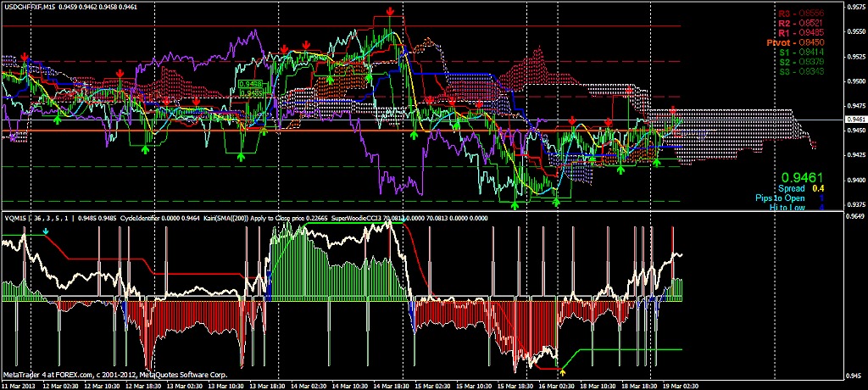Screen dimensions: 868x390
Task: Click 15 Mar 10:30 on the time axis
Action: (x=475, y=384)
